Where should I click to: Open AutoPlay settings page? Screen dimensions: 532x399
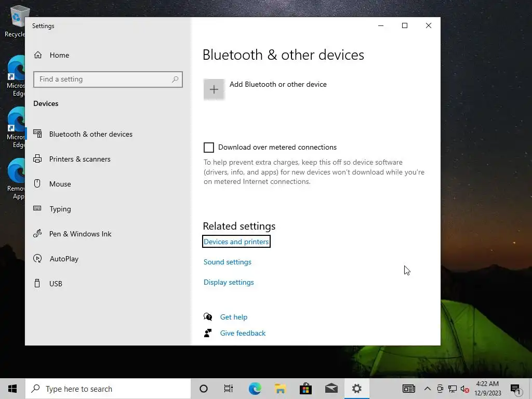click(x=108, y=259)
